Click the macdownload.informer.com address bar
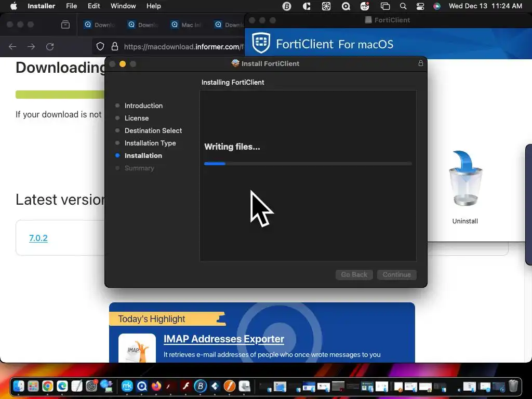This screenshot has height=399, width=532. click(x=183, y=46)
